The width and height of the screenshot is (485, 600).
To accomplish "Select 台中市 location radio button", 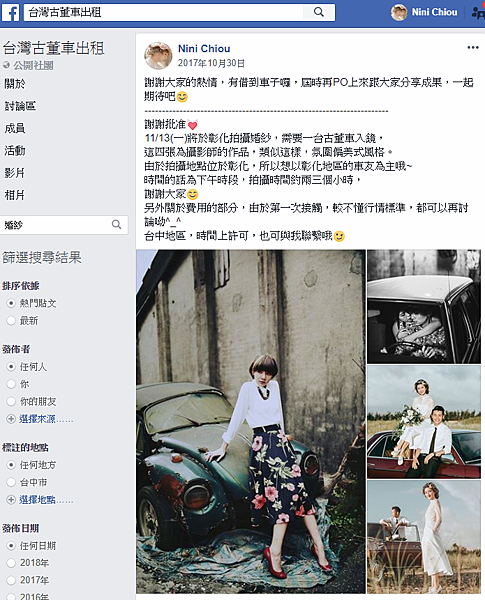I will (x=11, y=483).
